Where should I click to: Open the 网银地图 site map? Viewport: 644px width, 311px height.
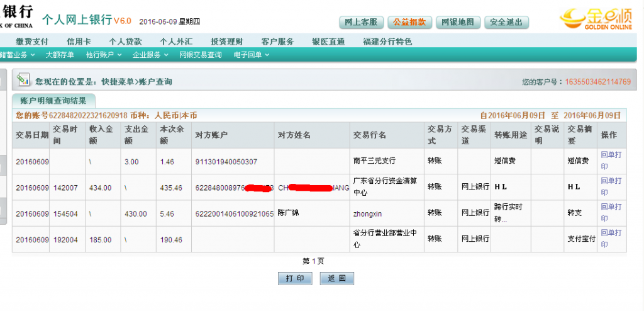tap(457, 23)
